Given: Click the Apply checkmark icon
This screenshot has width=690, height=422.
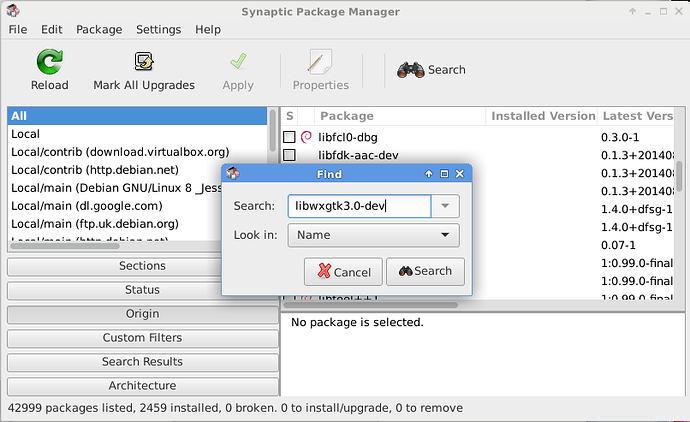Looking at the screenshot, I should pos(238,62).
